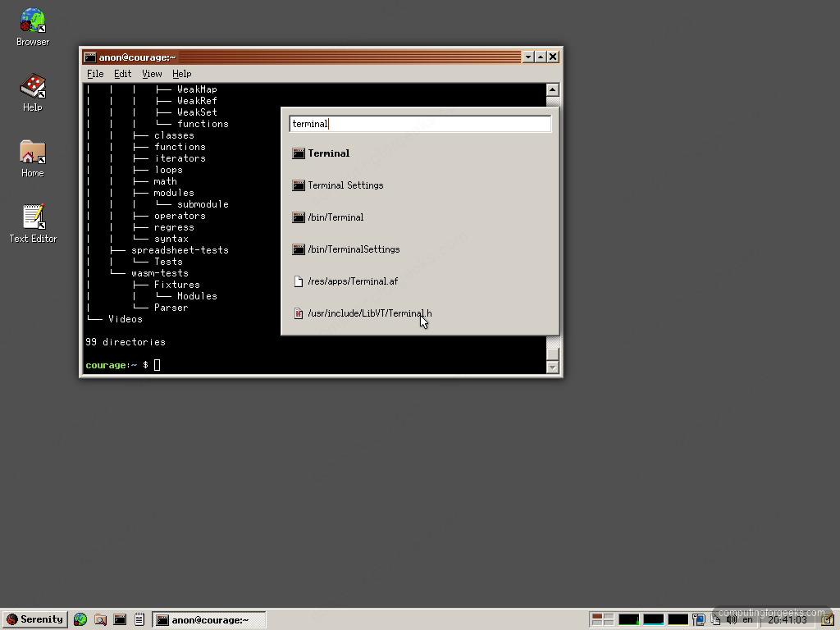This screenshot has height=630, width=840.
Task: Click the terminal window title bar icon
Action: click(x=90, y=57)
